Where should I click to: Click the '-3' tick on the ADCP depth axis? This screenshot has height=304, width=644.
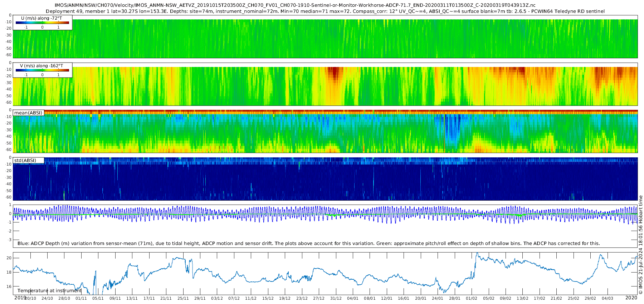tap(10, 240)
